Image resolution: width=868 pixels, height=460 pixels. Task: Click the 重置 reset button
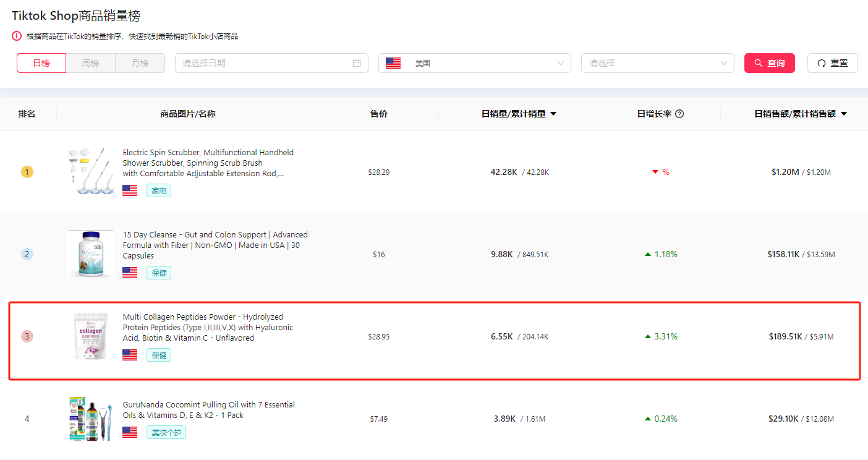coord(832,63)
